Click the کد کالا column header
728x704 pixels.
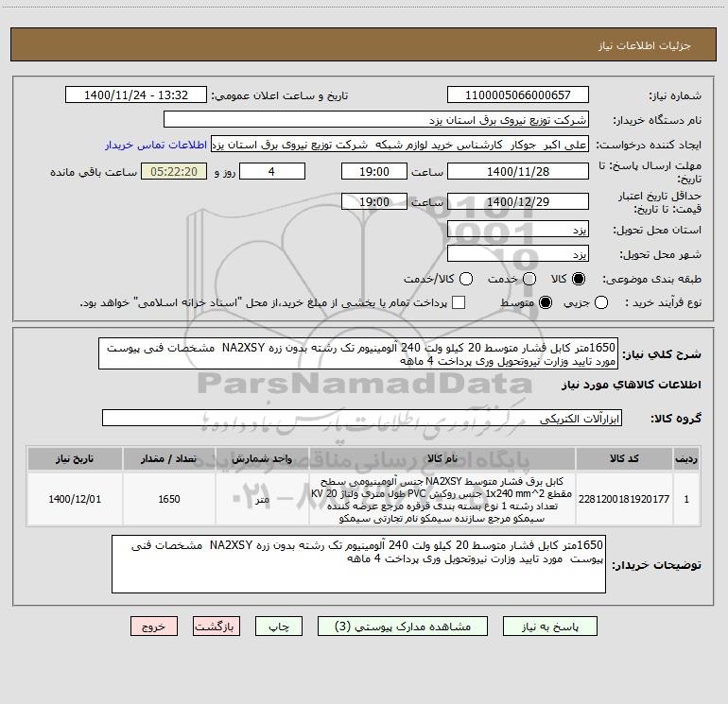click(624, 458)
